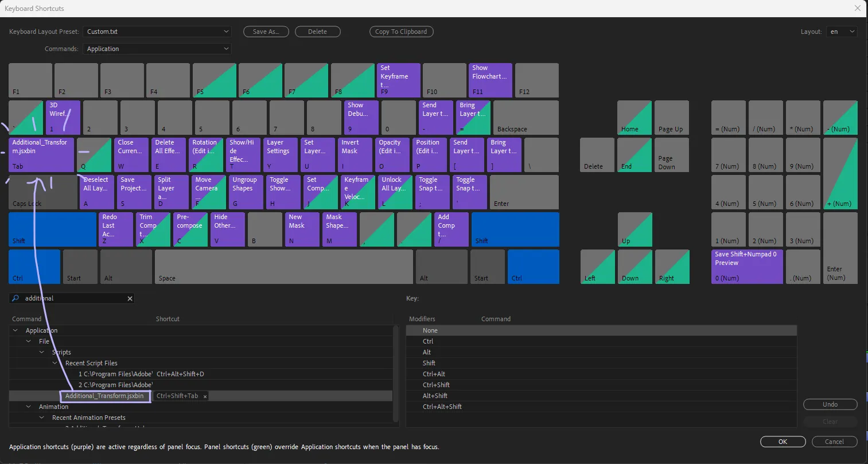Image resolution: width=868 pixels, height=464 pixels.
Task: Select the None modifier row
Action: point(601,330)
